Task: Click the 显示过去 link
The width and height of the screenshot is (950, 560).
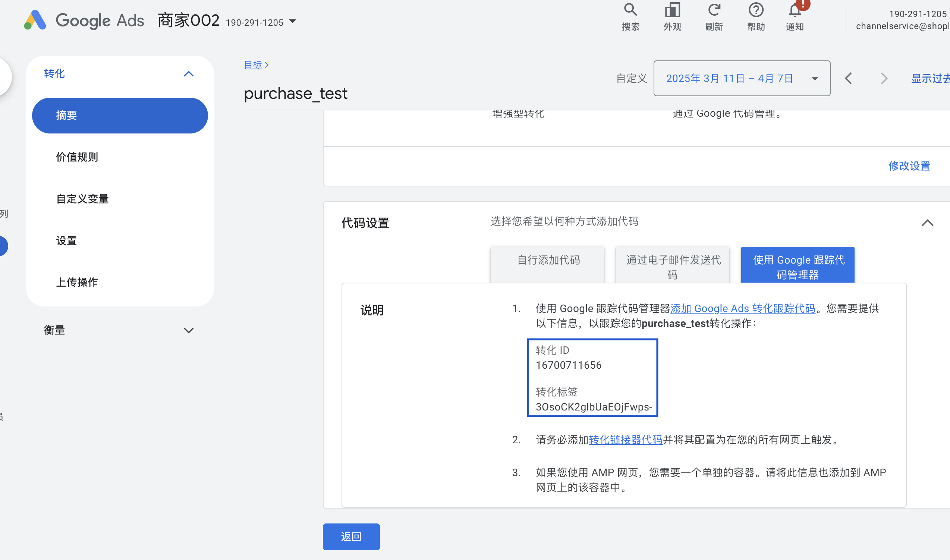Action: click(930, 79)
